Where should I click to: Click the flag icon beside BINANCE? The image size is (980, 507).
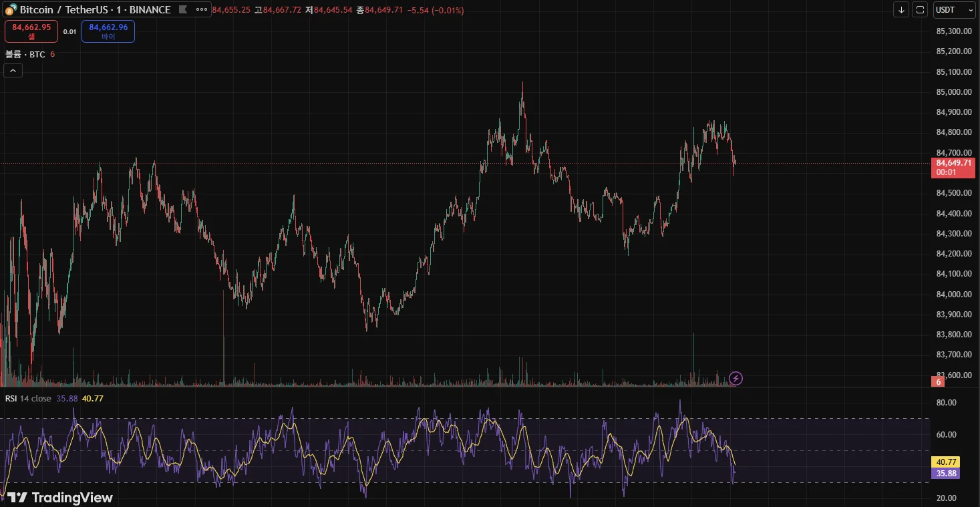tap(183, 10)
